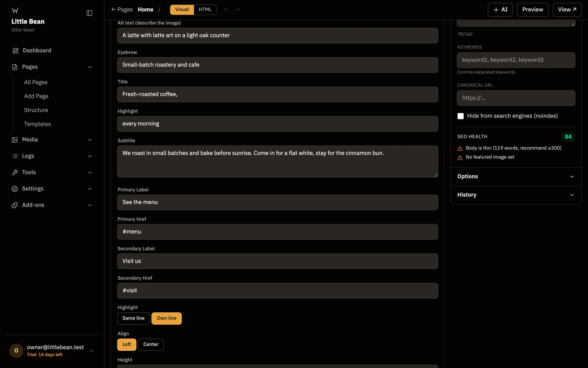Click the Keywords input field
This screenshot has height=368, width=588.
point(516,60)
